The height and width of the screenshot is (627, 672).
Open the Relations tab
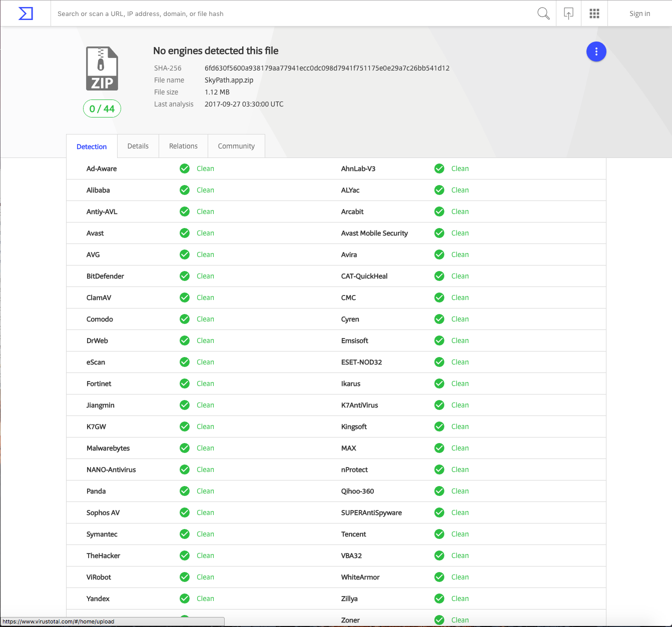tap(183, 146)
